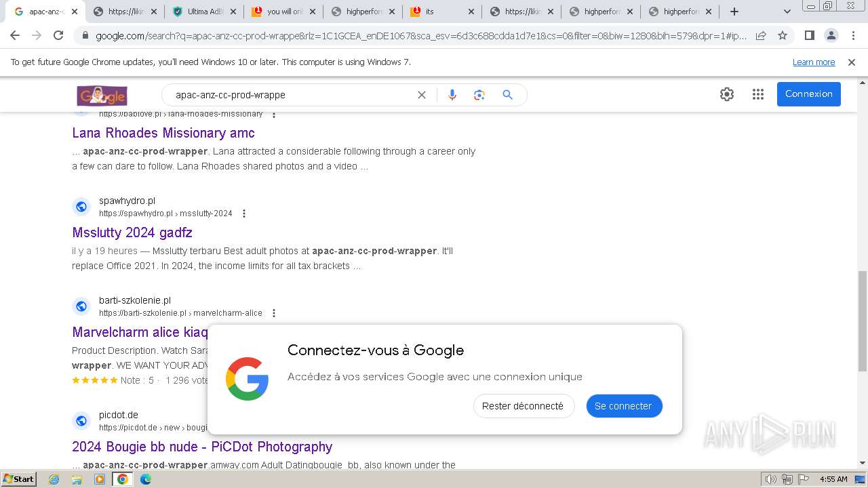
Task: Launch Internet Explorer from taskbar
Action: pyautogui.click(x=54, y=479)
